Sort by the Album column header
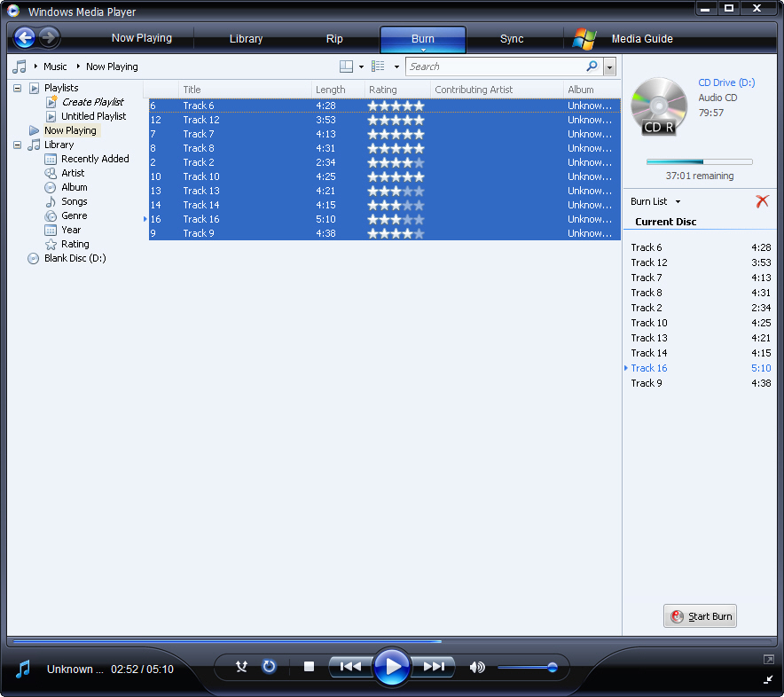The height and width of the screenshot is (697, 784). pyautogui.click(x=592, y=90)
